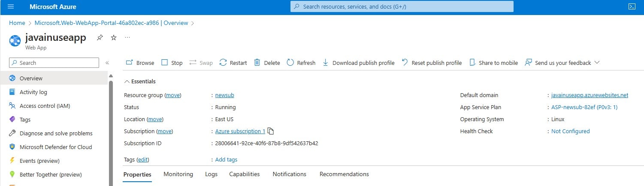Viewport: 644px width, 186px height.
Task: Click the sidebar scrollbar up arrow
Action: [x=111, y=76]
